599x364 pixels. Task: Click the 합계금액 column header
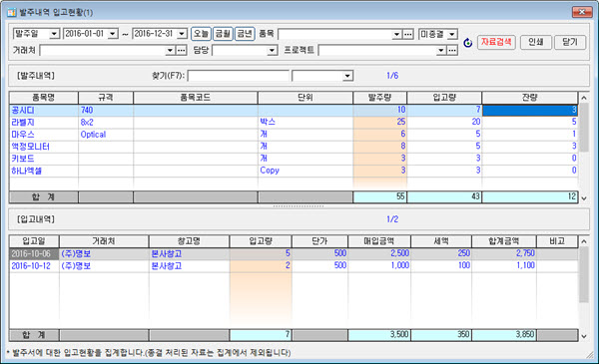(x=504, y=241)
